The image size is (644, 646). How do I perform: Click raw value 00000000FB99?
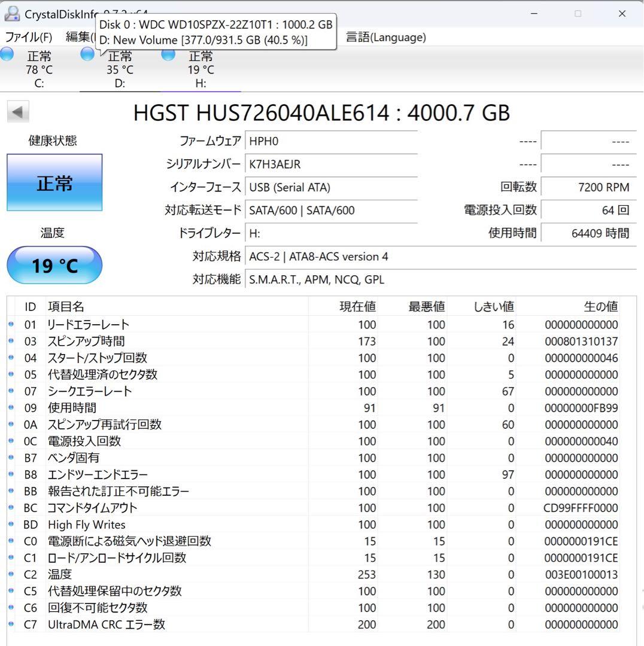click(x=581, y=408)
